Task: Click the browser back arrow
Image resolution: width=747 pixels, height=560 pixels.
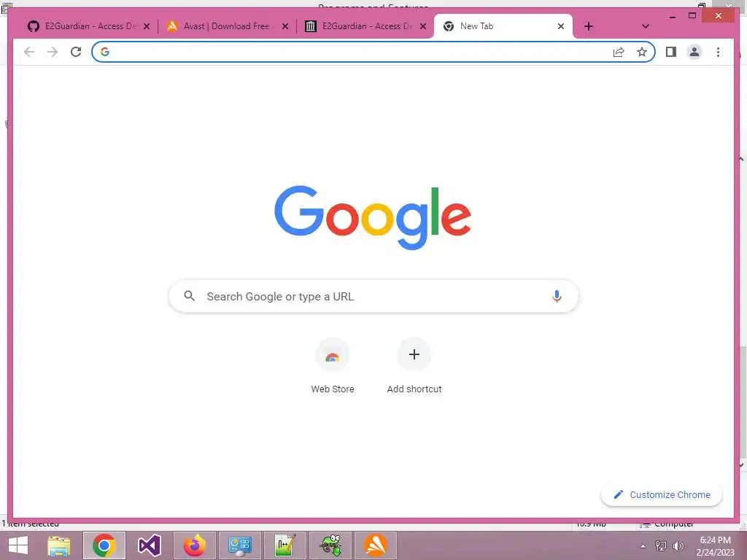Action: click(29, 52)
